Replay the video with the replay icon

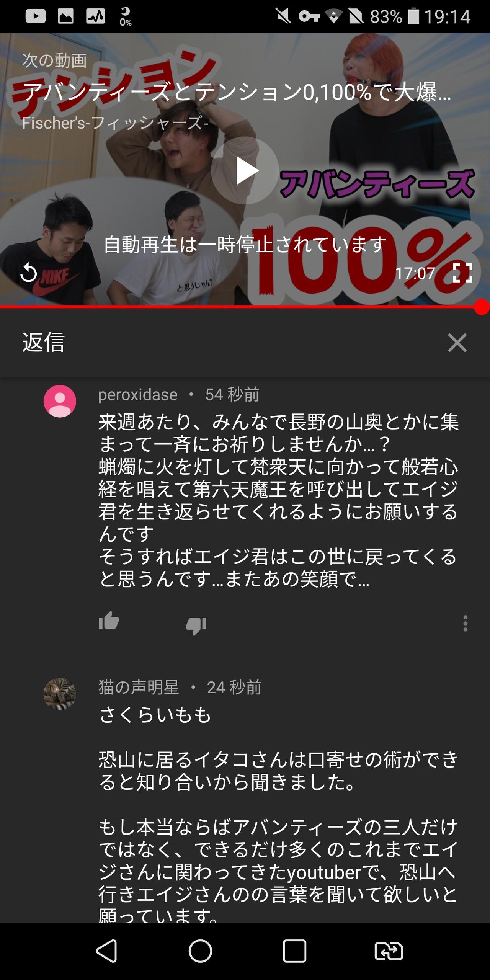pyautogui.click(x=28, y=273)
